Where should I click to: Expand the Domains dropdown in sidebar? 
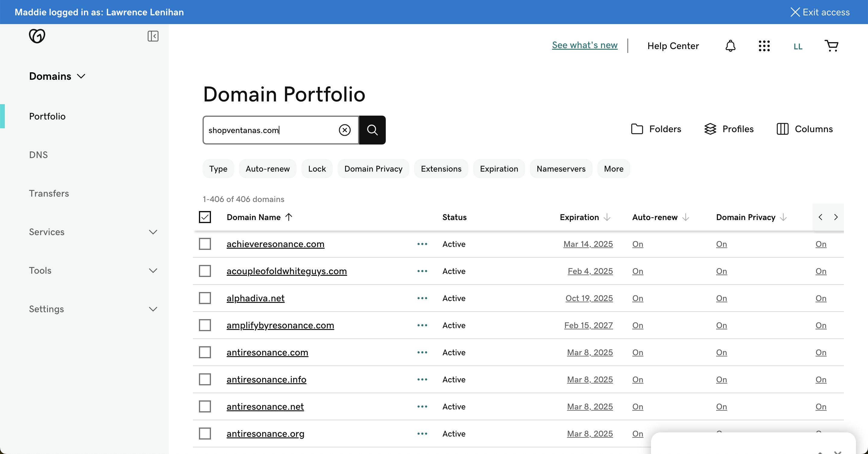[57, 76]
